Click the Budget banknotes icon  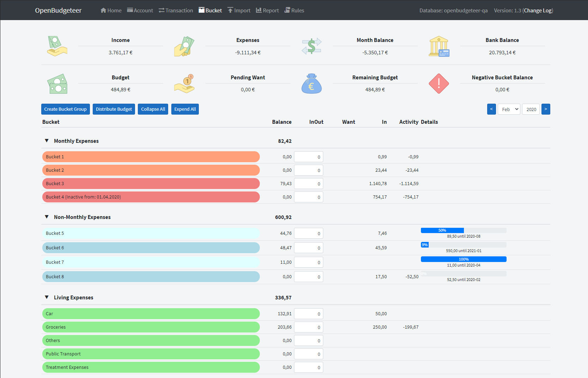pos(57,84)
